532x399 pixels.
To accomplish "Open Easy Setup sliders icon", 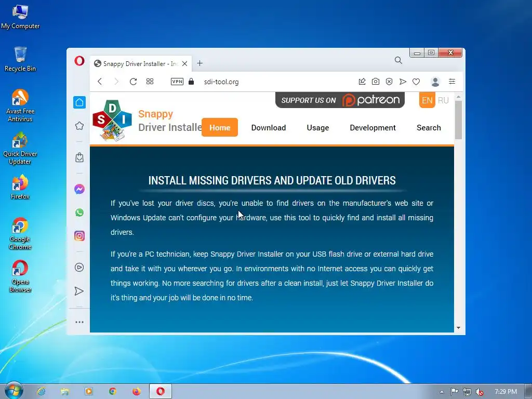I will 452,82.
